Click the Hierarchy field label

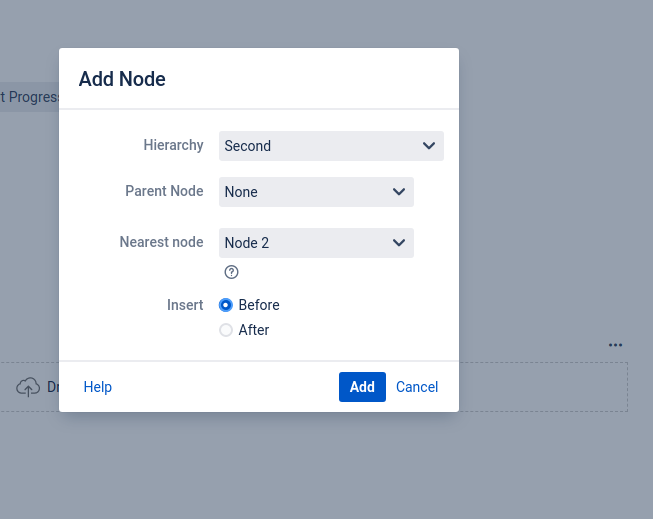coord(173,145)
